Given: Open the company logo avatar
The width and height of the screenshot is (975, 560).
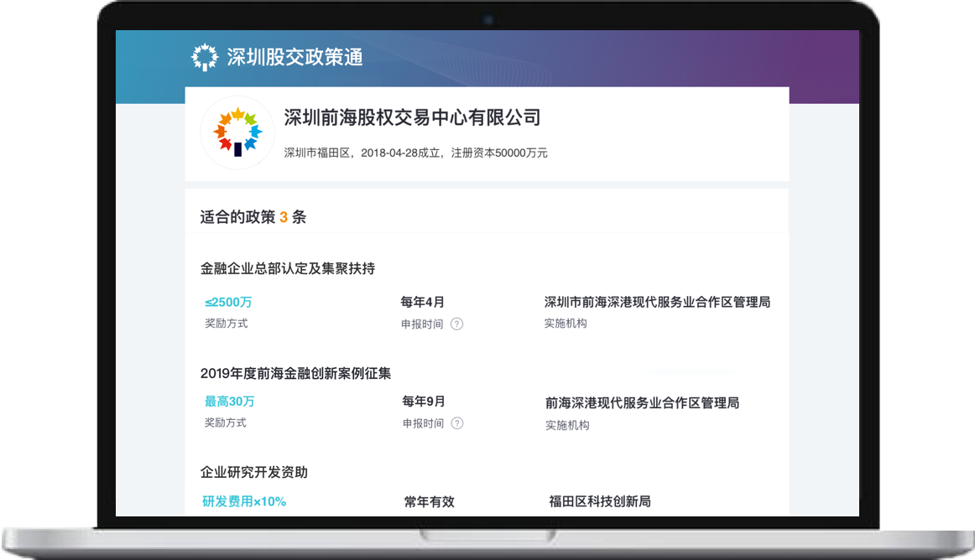Looking at the screenshot, I should (237, 132).
